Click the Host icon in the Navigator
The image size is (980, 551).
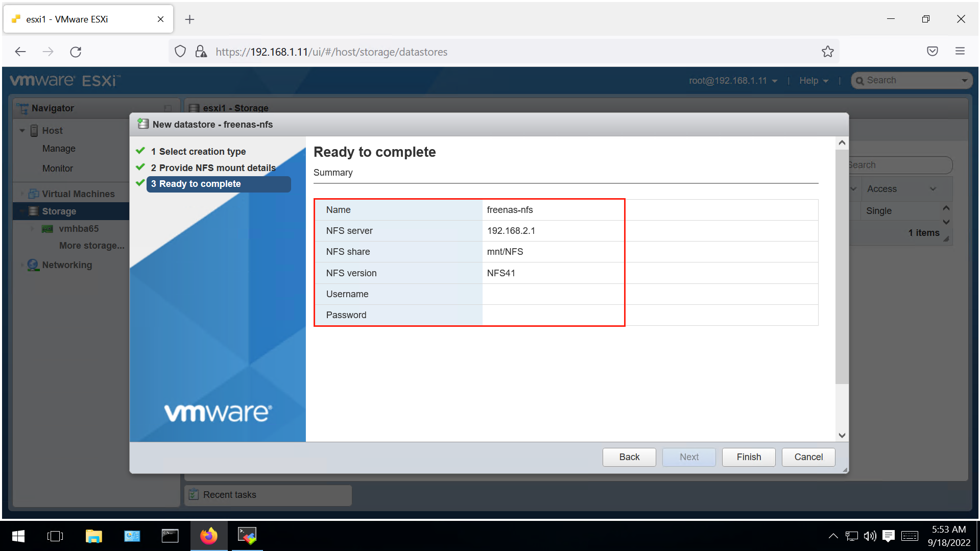(x=34, y=130)
